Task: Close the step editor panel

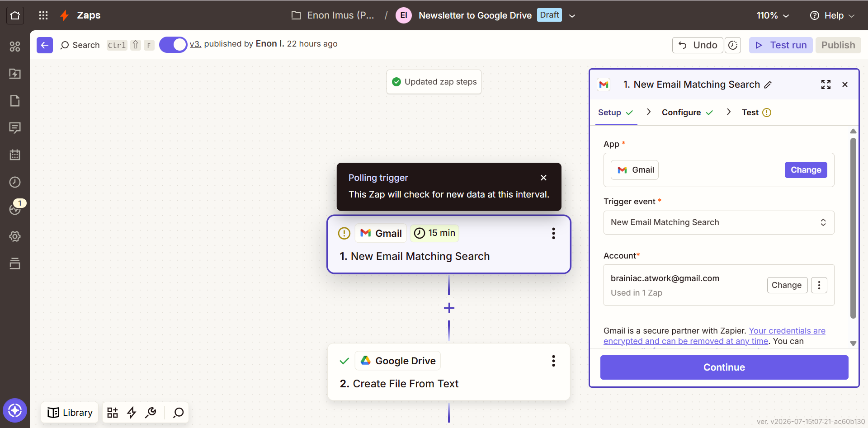Action: 845,85
